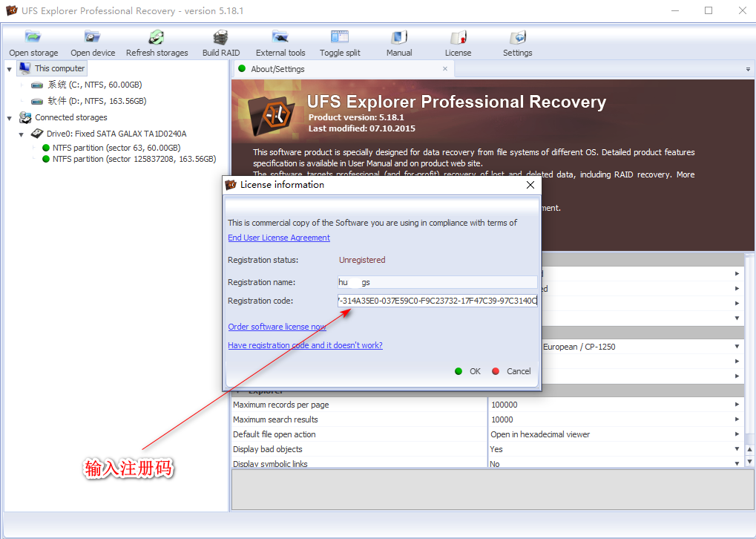The image size is (756, 539).
Task: Open the Manual
Action: pyautogui.click(x=399, y=43)
